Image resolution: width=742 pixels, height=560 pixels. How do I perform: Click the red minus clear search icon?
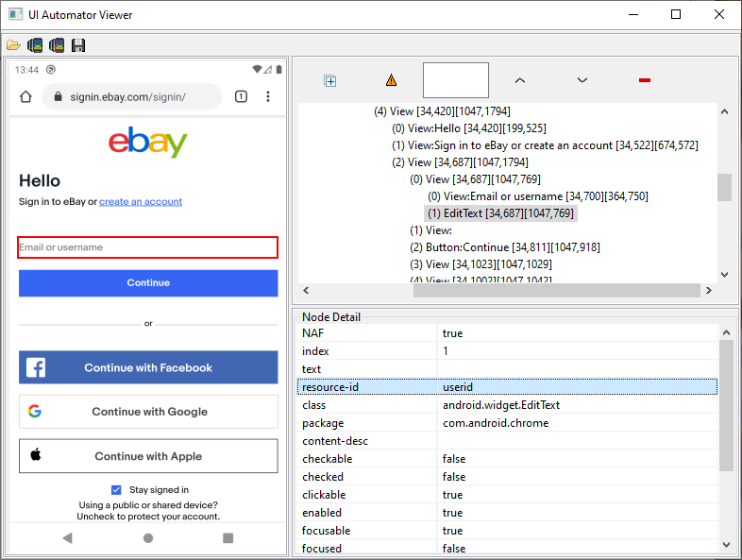[x=645, y=80]
